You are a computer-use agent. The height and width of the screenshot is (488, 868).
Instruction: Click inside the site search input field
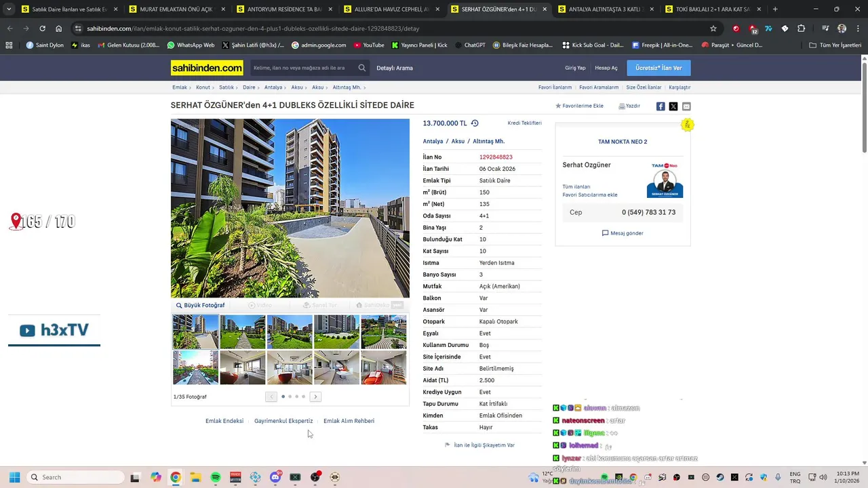click(x=303, y=68)
